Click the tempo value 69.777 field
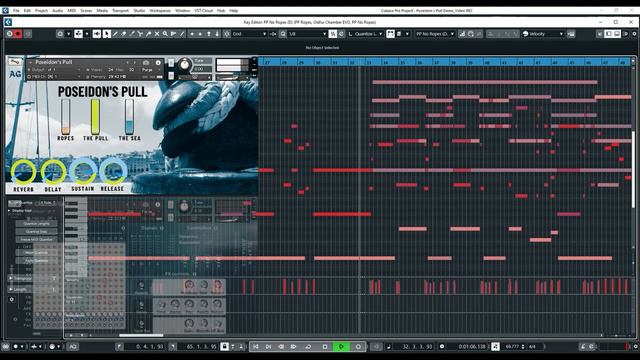640x360 pixels. tap(512, 347)
